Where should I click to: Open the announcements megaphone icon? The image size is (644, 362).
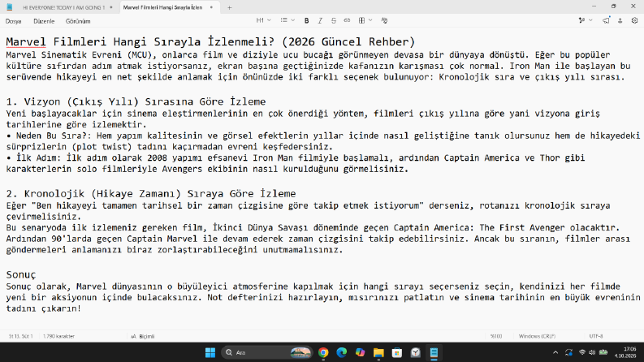[x=606, y=20]
